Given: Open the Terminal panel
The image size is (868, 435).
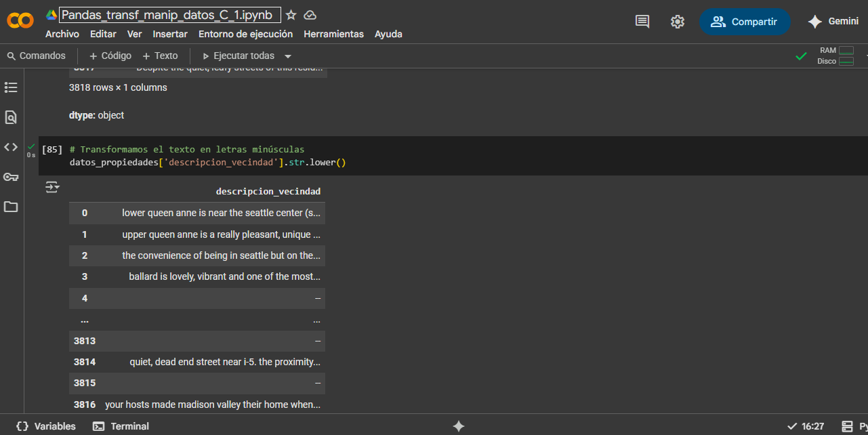Looking at the screenshot, I should pos(121,426).
